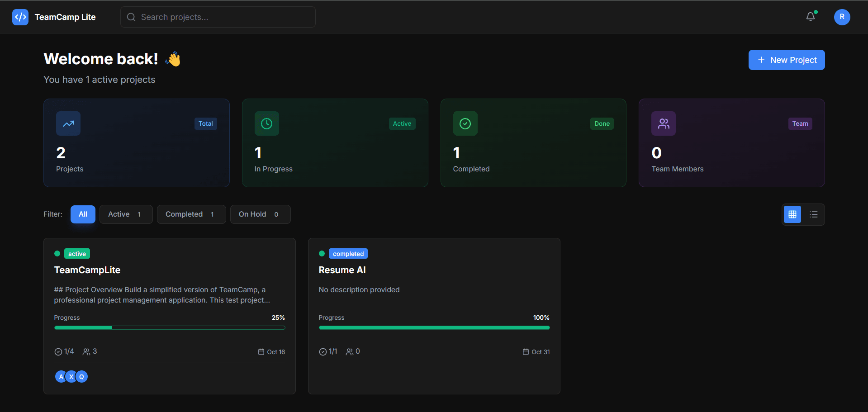
Task: Click the green status dot on Resume AI
Action: (322, 254)
